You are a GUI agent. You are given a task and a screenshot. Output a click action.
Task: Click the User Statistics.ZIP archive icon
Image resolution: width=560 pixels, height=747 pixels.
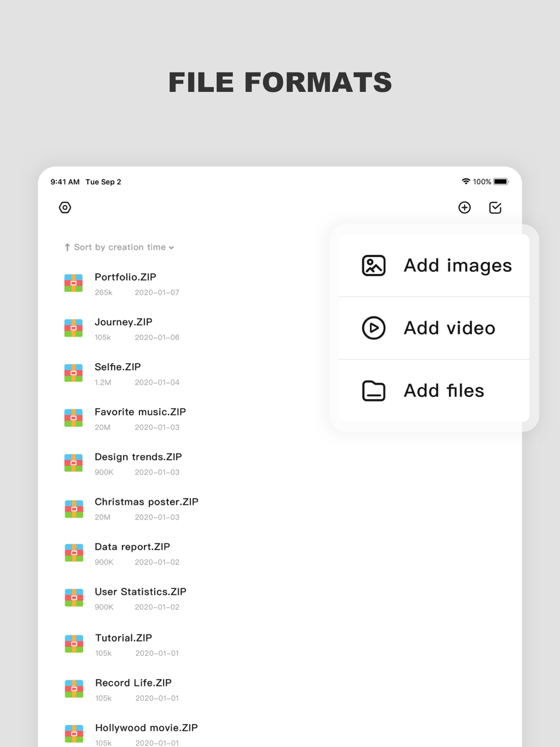[x=74, y=598]
